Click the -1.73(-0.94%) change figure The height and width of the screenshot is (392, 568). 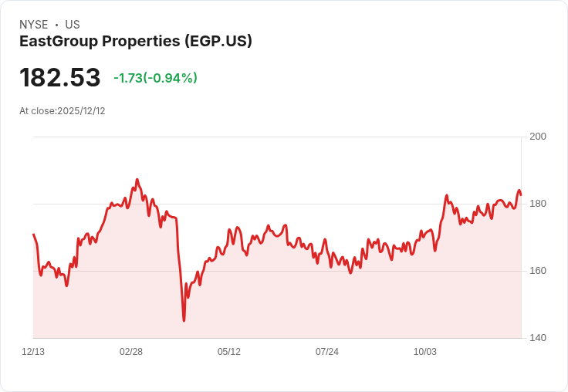(155, 78)
